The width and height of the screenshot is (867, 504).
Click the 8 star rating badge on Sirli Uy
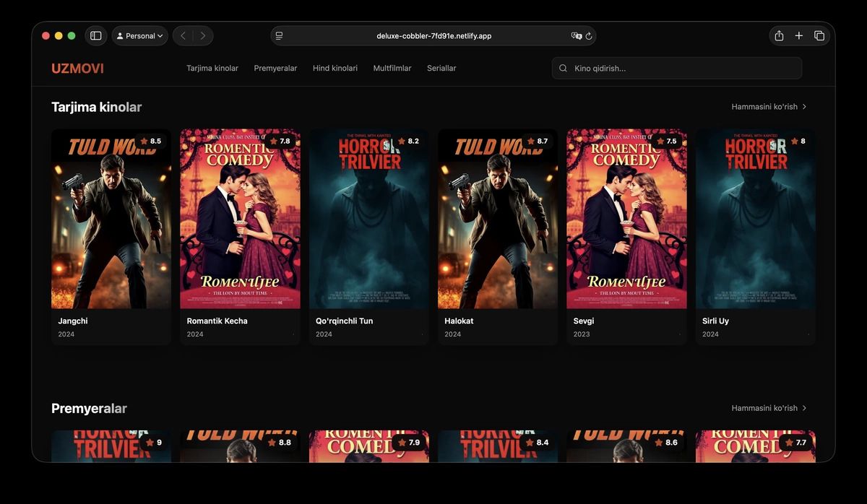(798, 141)
